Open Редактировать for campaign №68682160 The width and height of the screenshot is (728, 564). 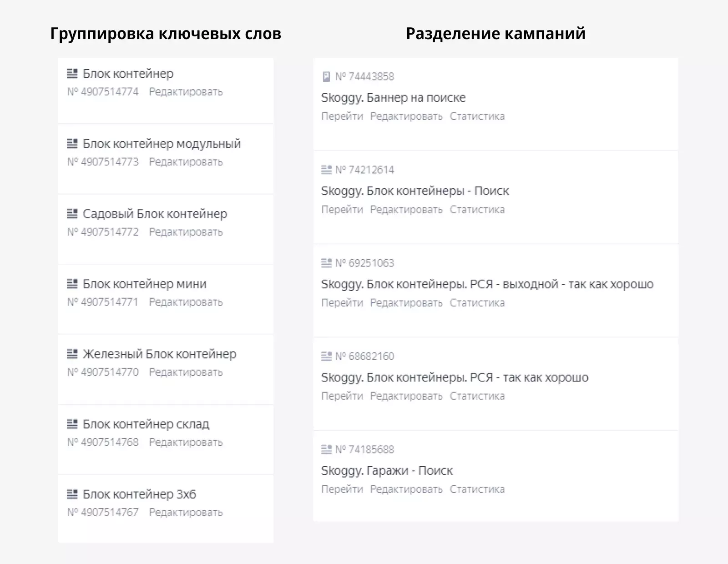(406, 396)
